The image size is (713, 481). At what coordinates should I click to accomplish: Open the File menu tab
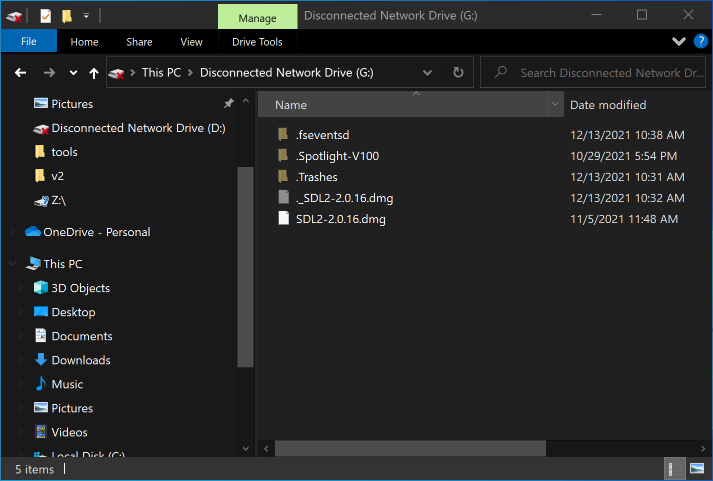click(28, 42)
